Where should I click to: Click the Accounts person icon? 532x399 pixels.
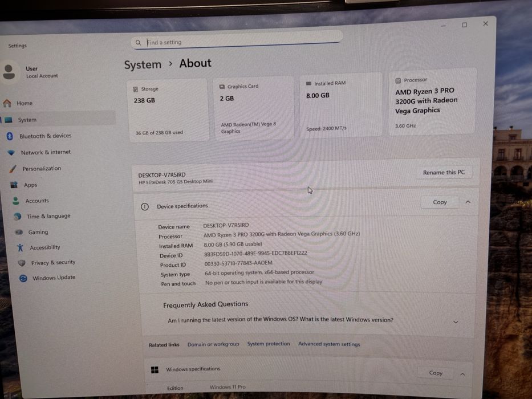[15, 201]
